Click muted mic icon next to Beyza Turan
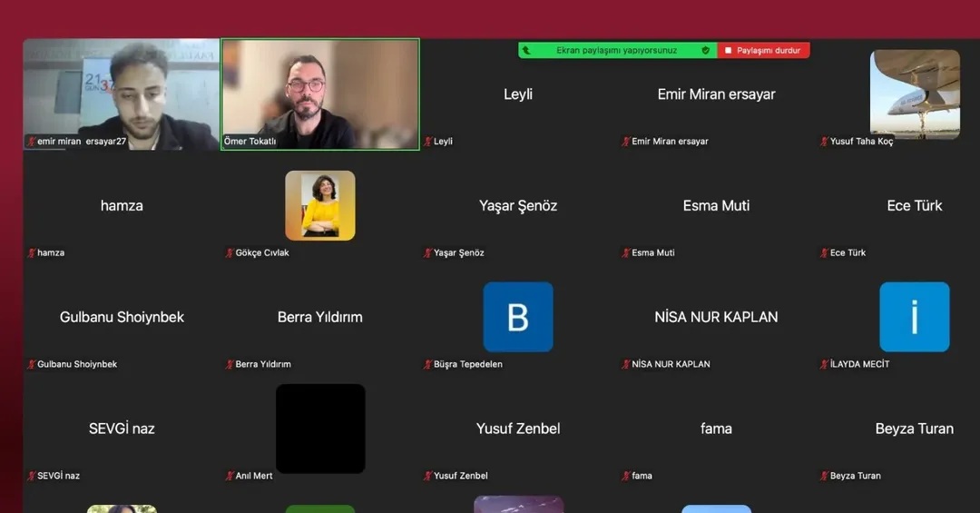Image resolution: width=980 pixels, height=513 pixels. tap(824, 476)
